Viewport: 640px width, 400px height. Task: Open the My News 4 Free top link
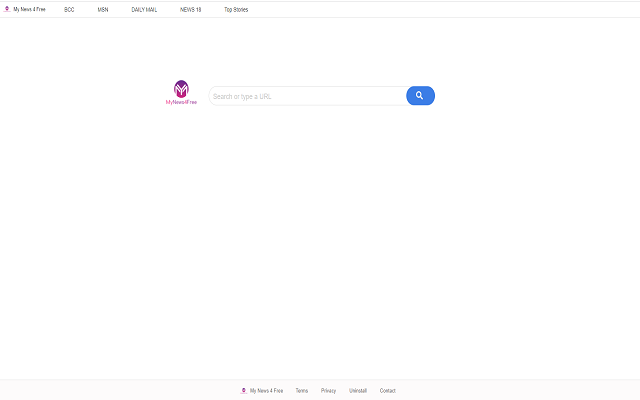pyautogui.click(x=29, y=9)
